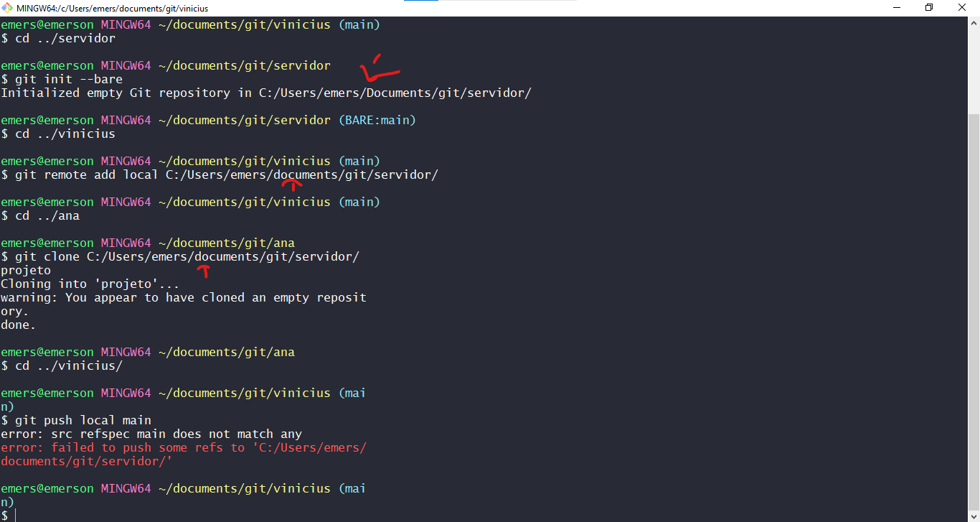Click the final '$' prompt with cursor
The height and width of the screenshot is (522, 980).
click(x=8, y=516)
